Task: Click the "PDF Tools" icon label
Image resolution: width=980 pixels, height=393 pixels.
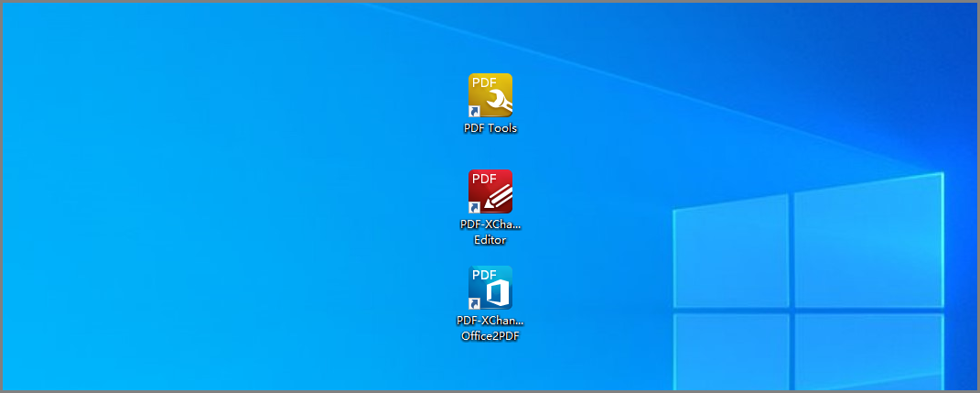Action: [490, 128]
